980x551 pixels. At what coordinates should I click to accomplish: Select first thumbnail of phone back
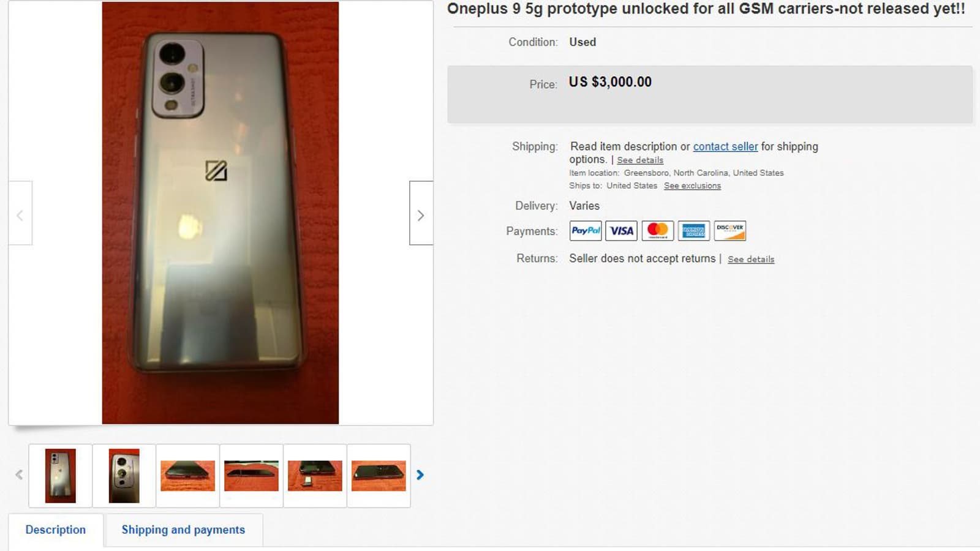61,476
